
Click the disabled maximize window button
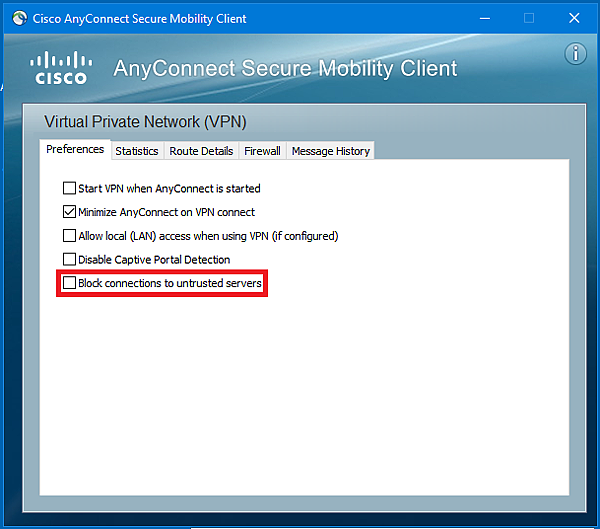click(529, 18)
